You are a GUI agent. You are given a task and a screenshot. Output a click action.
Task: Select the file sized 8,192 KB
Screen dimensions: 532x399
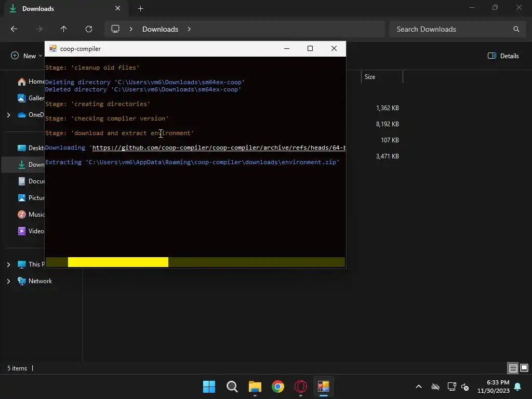pos(388,124)
